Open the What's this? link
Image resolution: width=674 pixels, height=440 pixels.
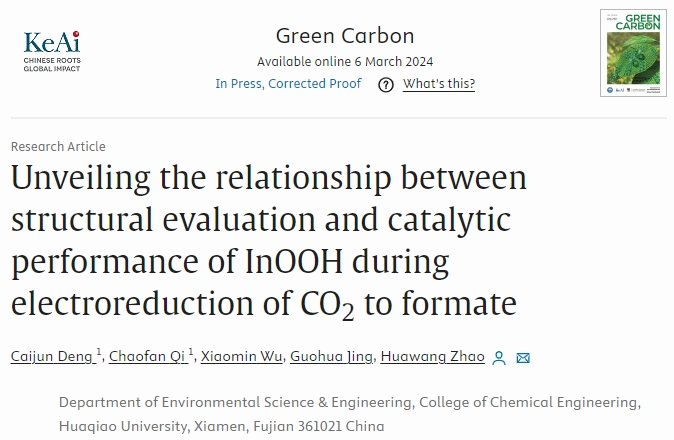pos(439,84)
